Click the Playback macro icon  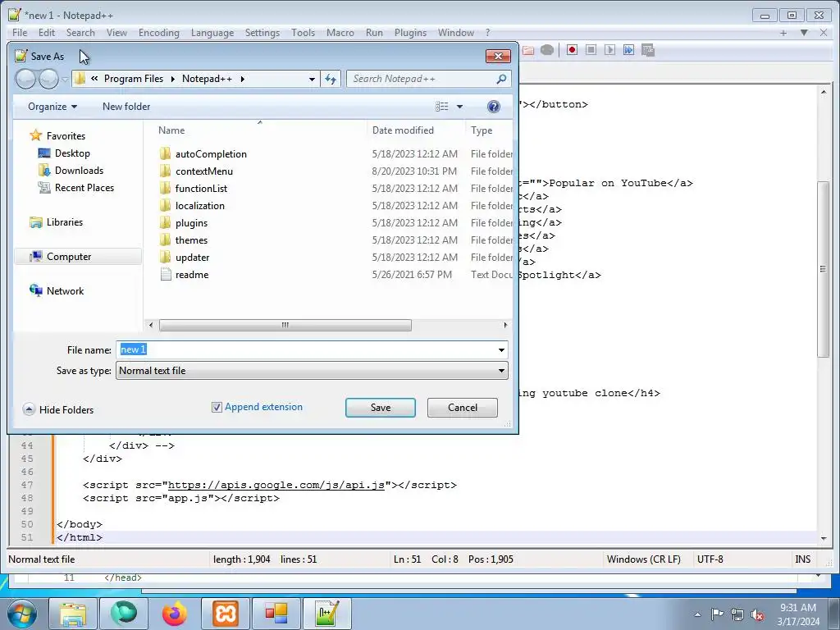(609, 50)
